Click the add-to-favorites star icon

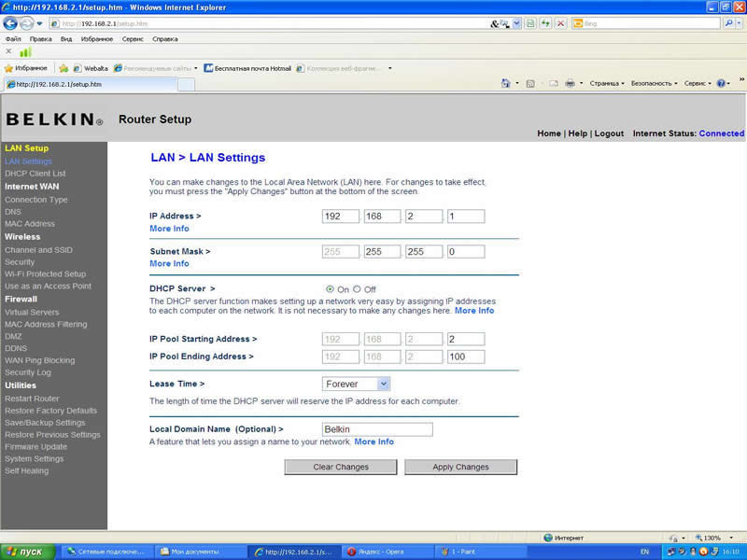[63, 68]
